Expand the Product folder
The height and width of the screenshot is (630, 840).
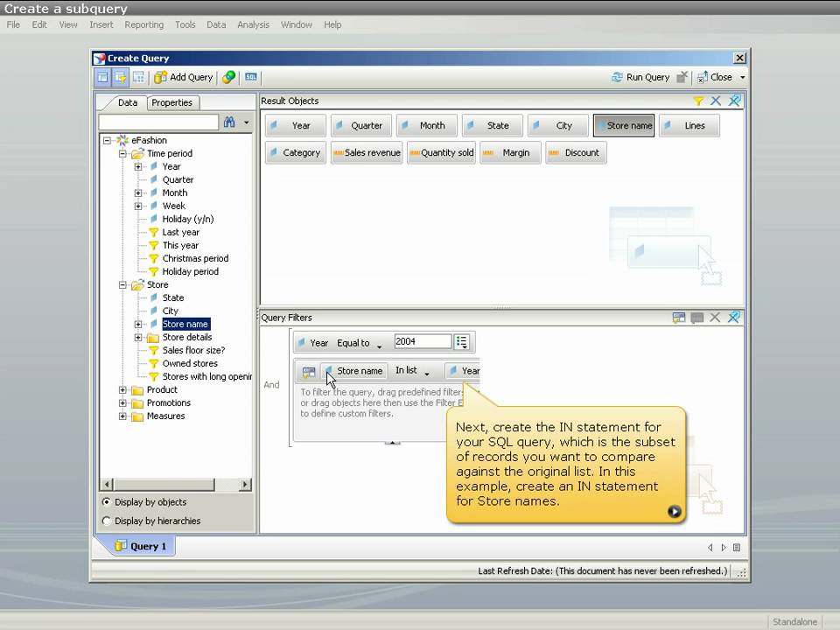tap(122, 389)
